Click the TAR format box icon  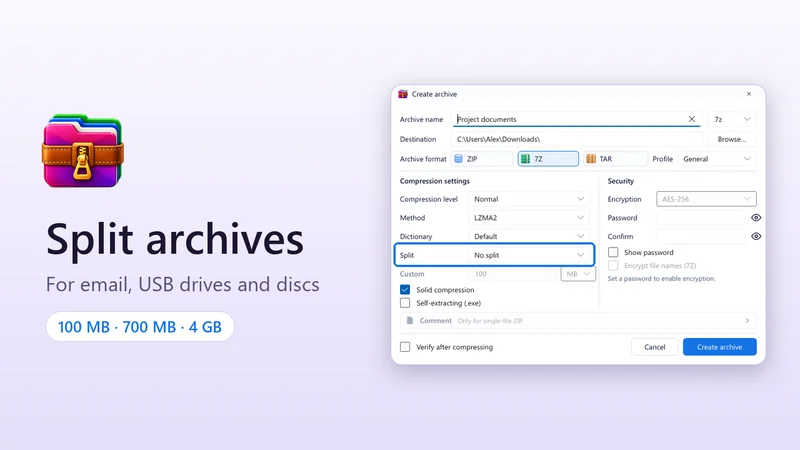pyautogui.click(x=591, y=159)
